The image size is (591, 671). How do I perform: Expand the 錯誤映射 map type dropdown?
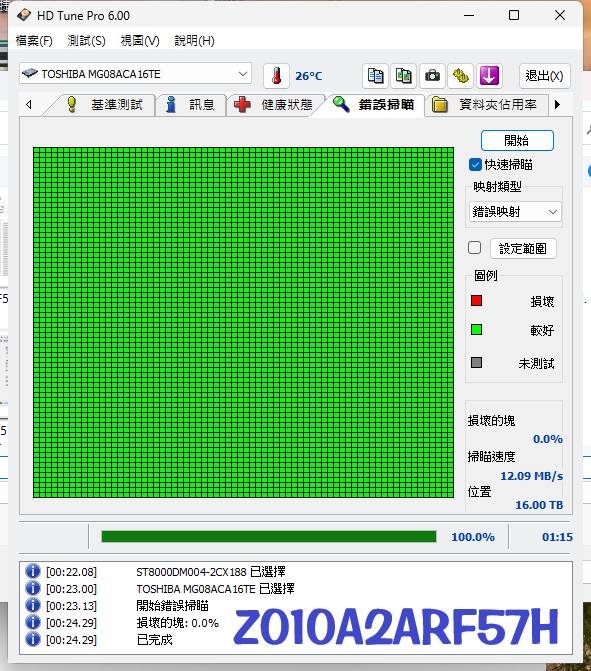coord(515,212)
